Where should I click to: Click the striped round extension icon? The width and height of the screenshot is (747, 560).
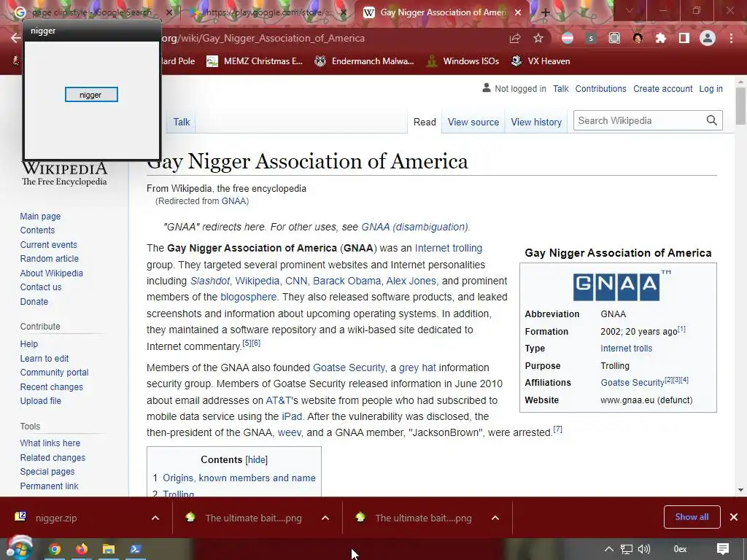click(x=568, y=38)
